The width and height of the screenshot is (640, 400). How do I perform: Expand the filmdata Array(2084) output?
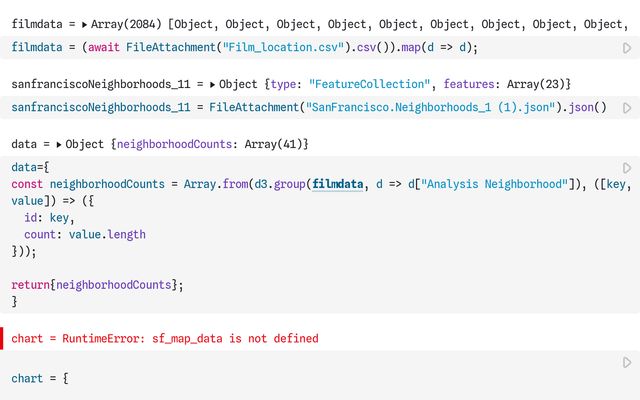[84, 22]
